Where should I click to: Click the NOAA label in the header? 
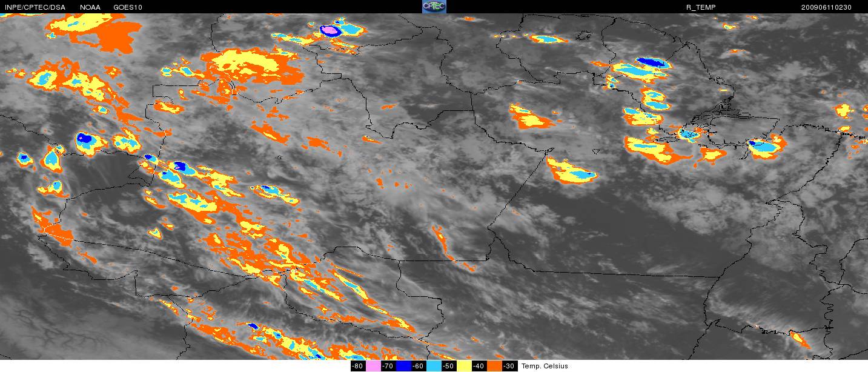(90, 7)
